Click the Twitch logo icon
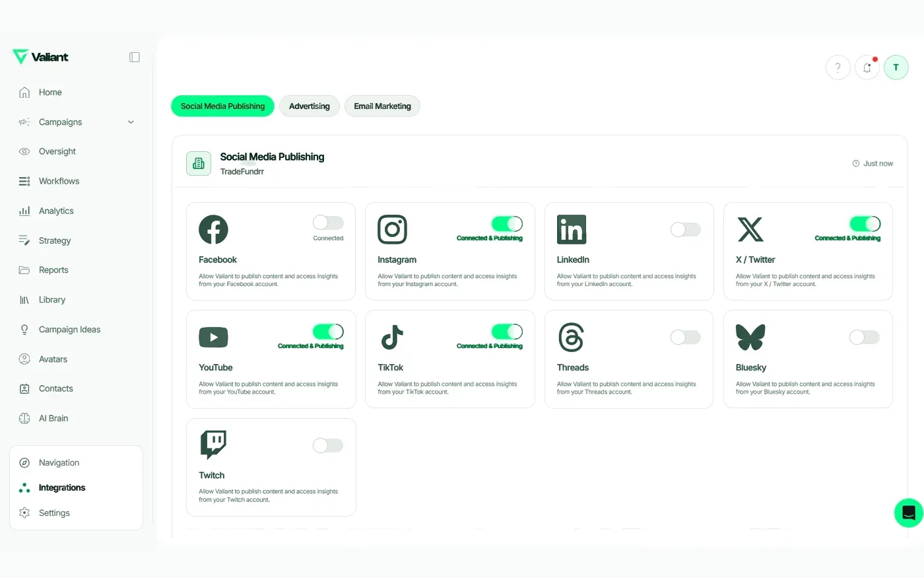924x578 pixels. [213, 445]
